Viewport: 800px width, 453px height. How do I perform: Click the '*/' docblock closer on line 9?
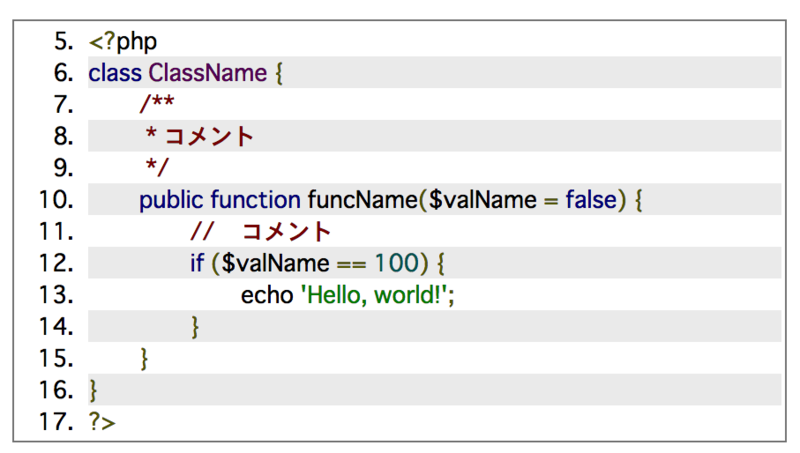pos(157,166)
